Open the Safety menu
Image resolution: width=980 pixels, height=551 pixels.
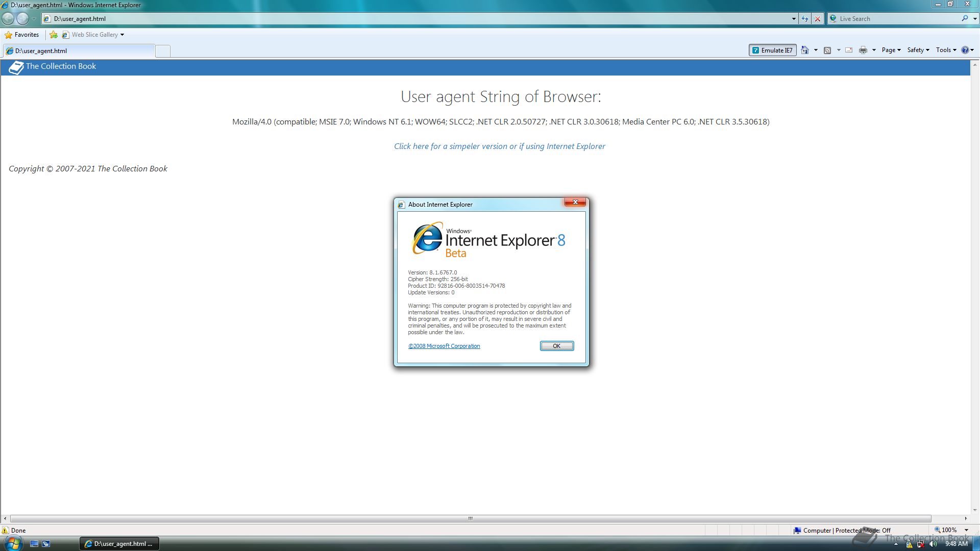pyautogui.click(x=918, y=50)
